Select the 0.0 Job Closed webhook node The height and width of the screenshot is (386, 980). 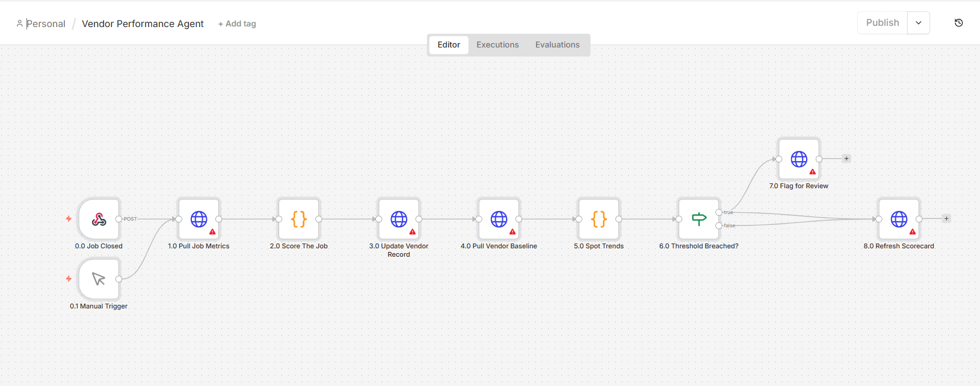point(99,219)
